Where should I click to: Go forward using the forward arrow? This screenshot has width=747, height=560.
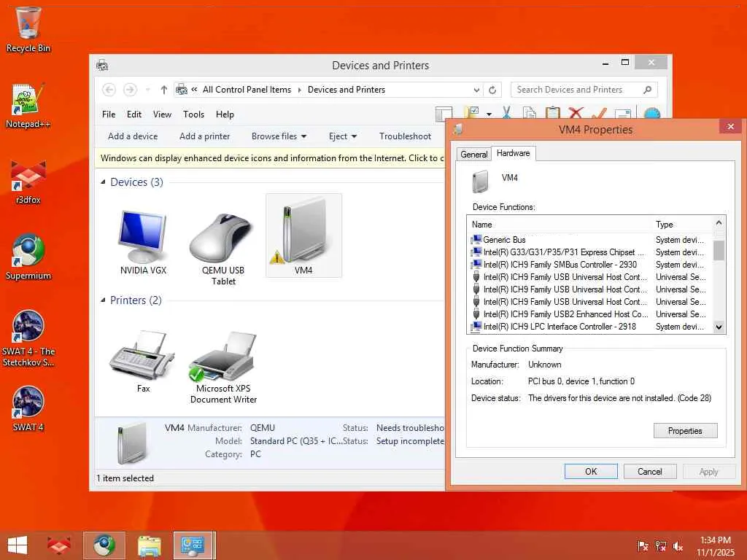[130, 90]
